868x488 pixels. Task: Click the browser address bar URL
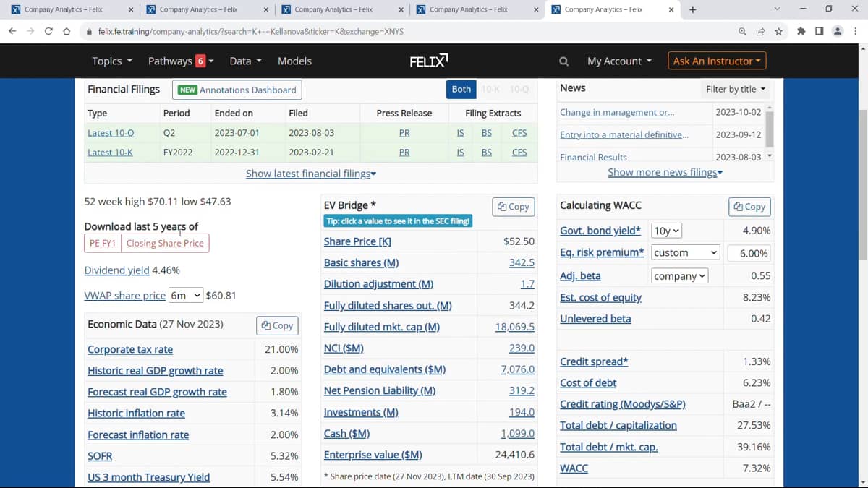[250, 32]
